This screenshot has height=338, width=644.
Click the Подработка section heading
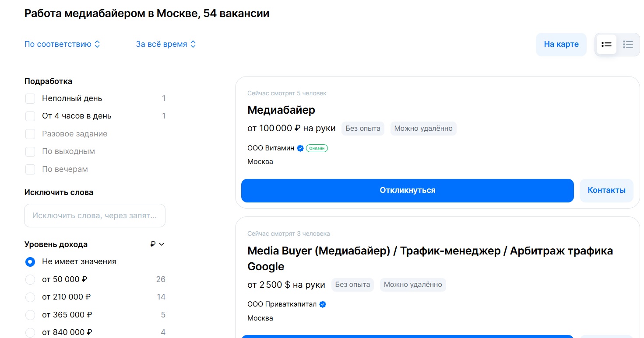48,81
